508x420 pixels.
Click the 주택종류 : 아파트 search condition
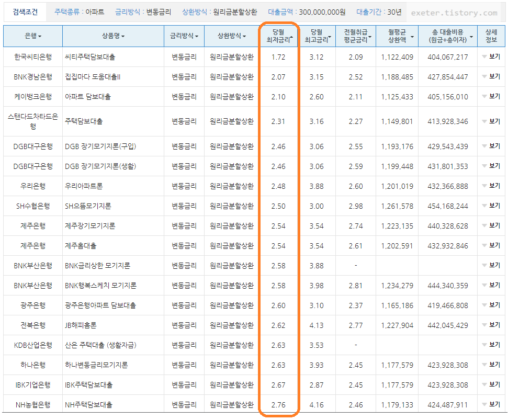(x=80, y=13)
